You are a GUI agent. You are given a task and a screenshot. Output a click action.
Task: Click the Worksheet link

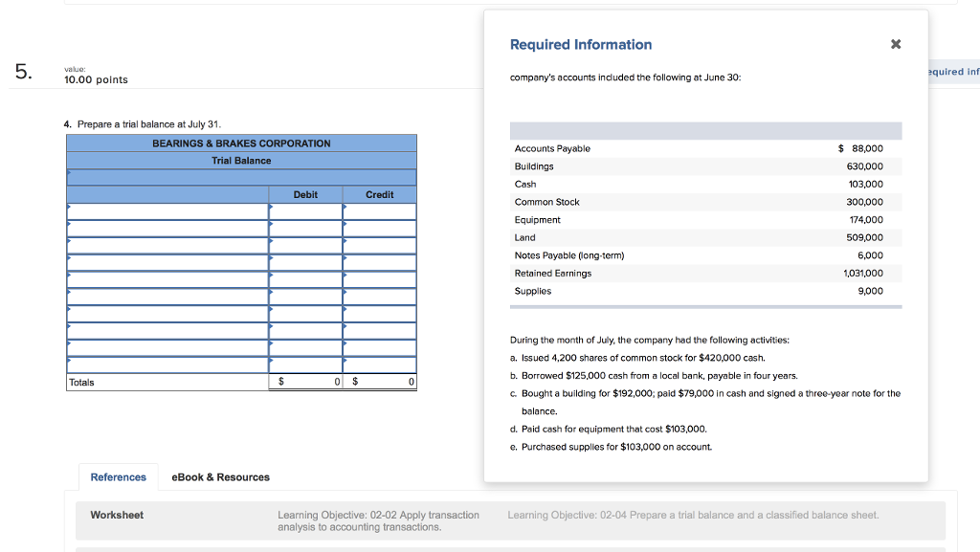coord(117,515)
